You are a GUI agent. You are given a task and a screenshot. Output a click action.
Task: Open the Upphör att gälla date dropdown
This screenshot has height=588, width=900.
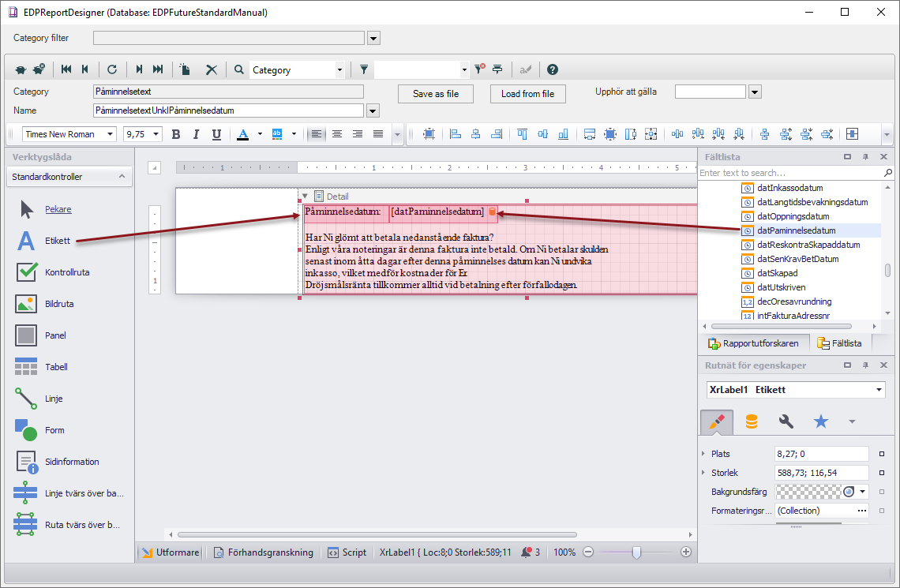coord(755,92)
